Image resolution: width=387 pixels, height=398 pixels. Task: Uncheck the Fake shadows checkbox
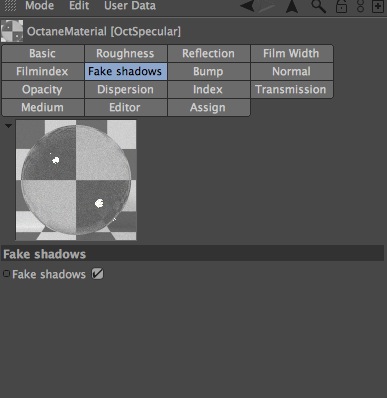coord(97,274)
